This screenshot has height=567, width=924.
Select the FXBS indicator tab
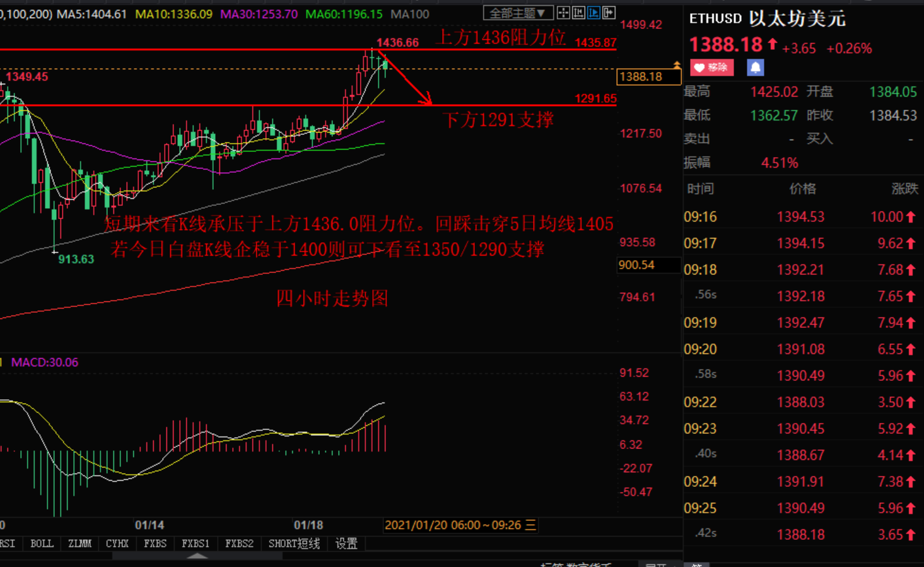pyautogui.click(x=155, y=544)
